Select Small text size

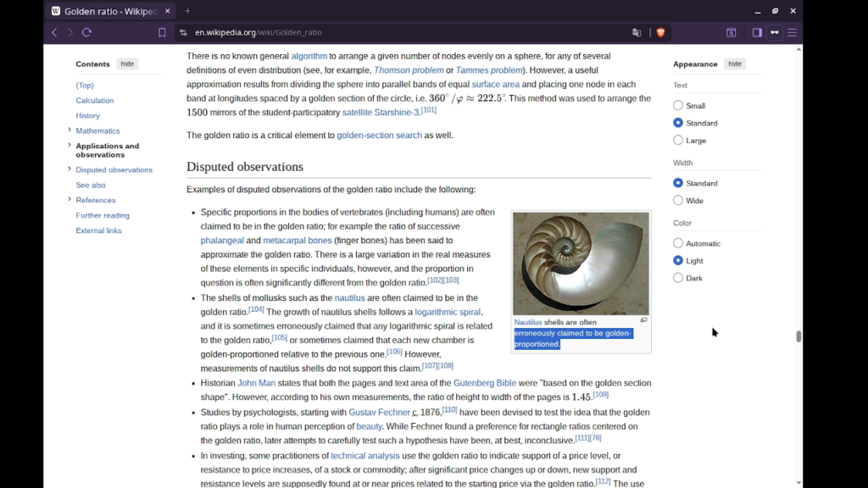(x=678, y=105)
